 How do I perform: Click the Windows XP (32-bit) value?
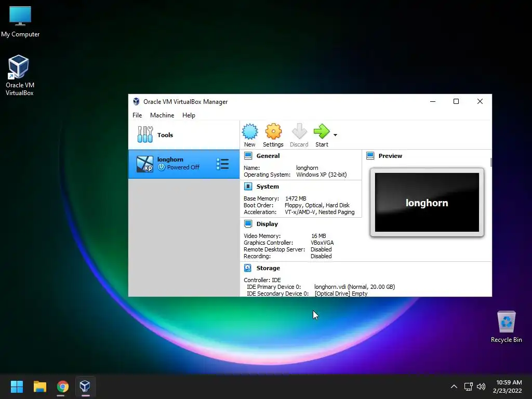321,175
